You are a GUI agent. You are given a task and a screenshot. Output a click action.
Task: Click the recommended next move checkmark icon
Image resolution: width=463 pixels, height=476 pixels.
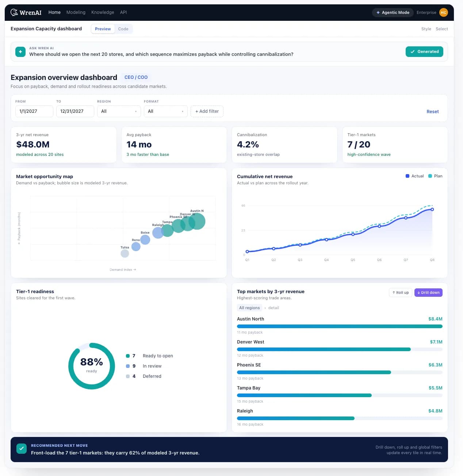pos(22,449)
